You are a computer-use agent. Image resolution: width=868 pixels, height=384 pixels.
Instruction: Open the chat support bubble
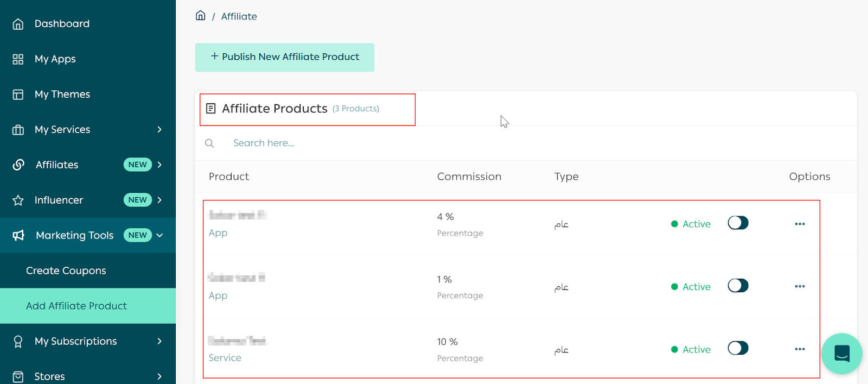[x=841, y=354]
